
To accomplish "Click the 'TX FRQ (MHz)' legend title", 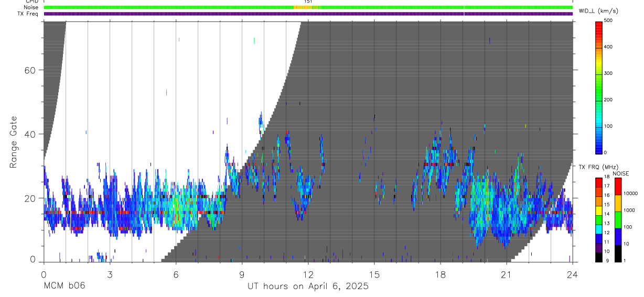I will click(x=598, y=167).
